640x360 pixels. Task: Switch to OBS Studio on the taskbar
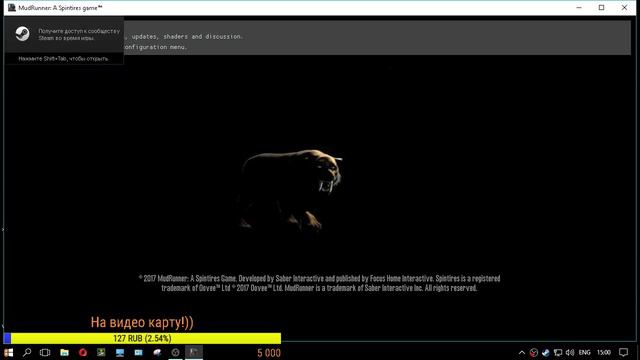(176, 352)
